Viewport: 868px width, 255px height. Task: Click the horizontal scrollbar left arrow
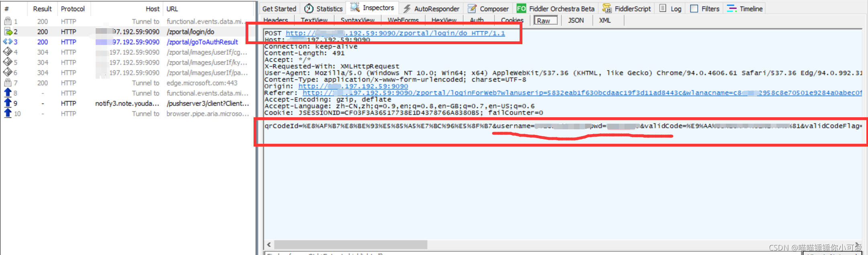269,245
